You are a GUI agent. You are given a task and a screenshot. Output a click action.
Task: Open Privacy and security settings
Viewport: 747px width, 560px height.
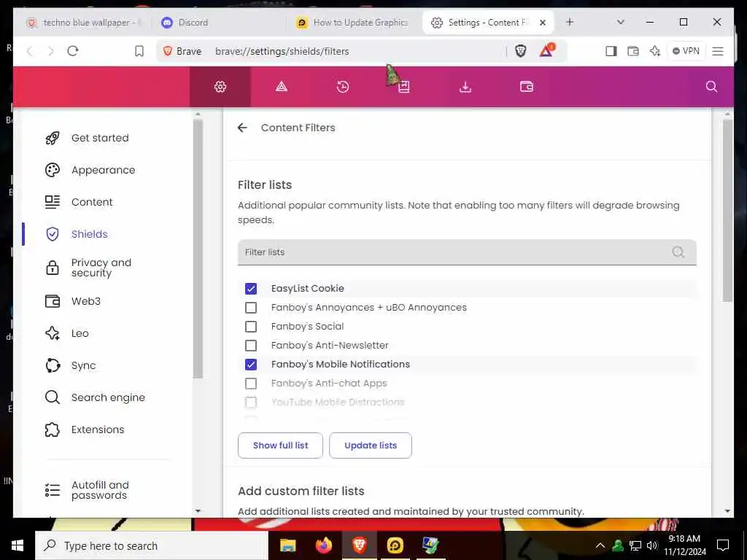tap(101, 268)
